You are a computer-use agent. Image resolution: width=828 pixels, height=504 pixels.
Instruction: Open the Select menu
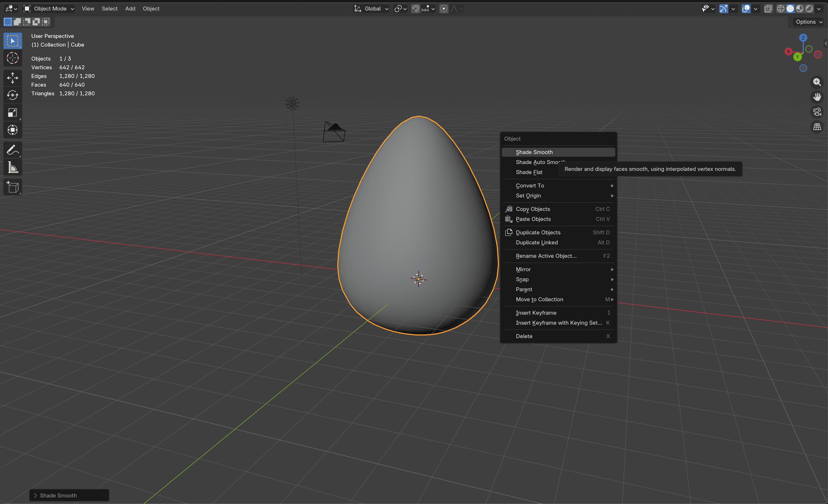point(110,9)
